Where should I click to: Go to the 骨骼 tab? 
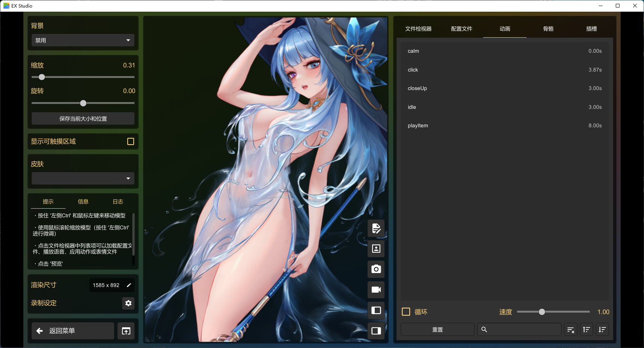(548, 29)
